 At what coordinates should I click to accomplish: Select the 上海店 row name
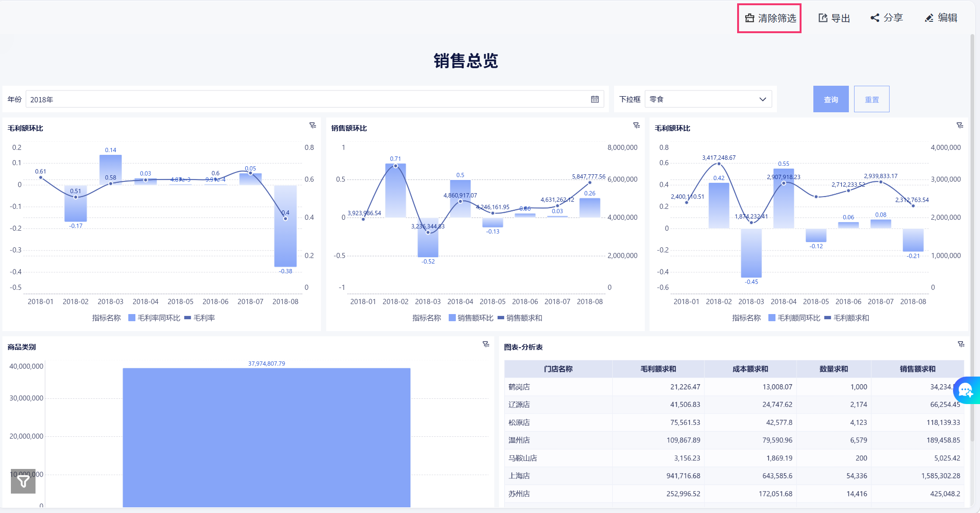519,476
